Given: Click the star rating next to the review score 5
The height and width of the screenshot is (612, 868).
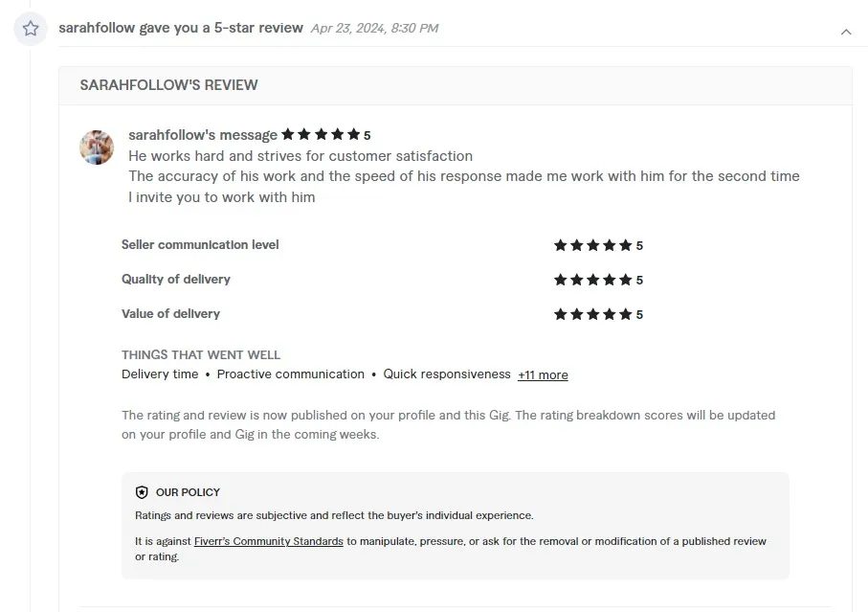Looking at the screenshot, I should (323, 134).
